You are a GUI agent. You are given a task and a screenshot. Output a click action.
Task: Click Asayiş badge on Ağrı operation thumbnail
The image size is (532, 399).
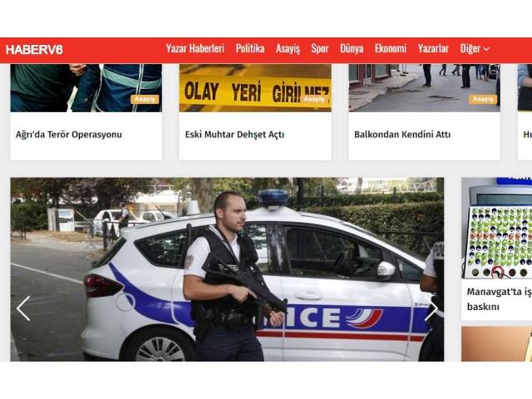coord(145,99)
